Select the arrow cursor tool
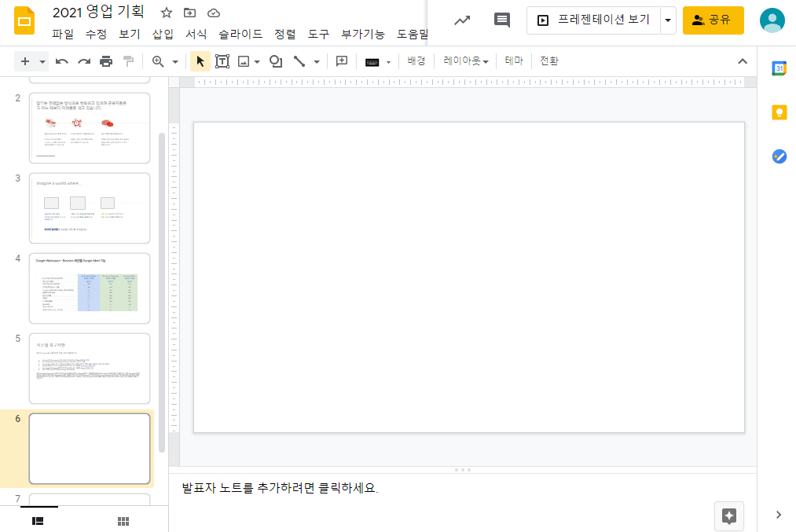 (200, 61)
